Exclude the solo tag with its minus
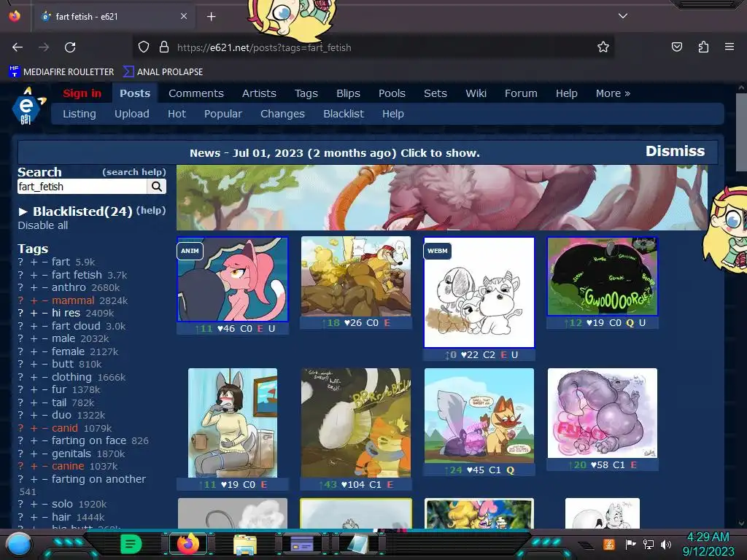The height and width of the screenshot is (560, 747). click(x=44, y=505)
